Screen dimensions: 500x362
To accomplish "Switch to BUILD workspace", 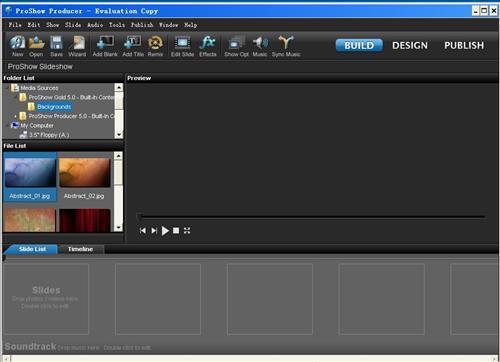I will coord(359,45).
